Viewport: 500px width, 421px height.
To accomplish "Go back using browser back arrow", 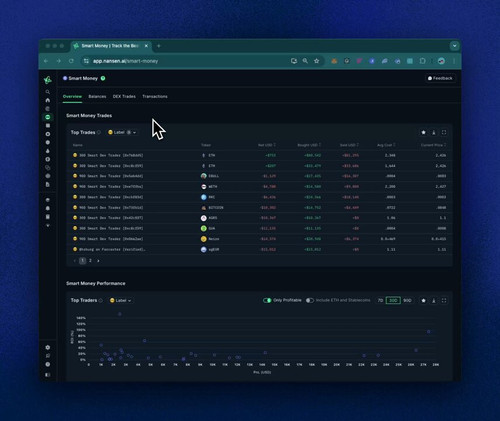I will (46, 61).
